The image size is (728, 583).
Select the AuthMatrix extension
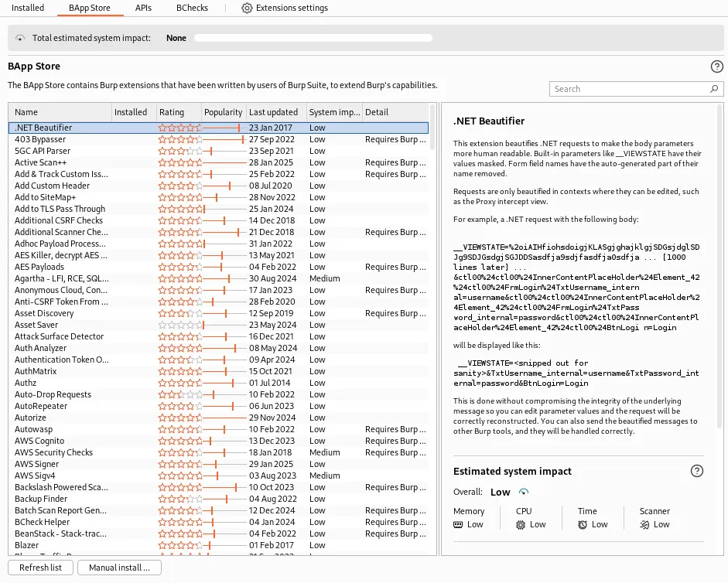click(218, 371)
